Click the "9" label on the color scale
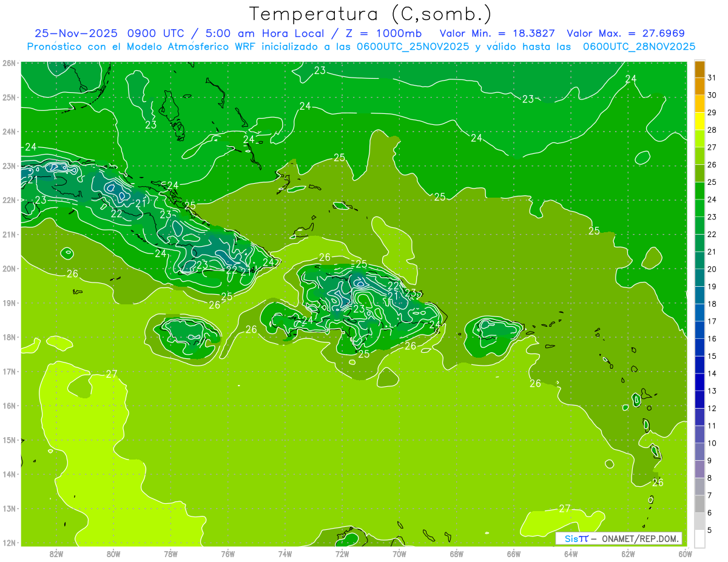 [710, 461]
